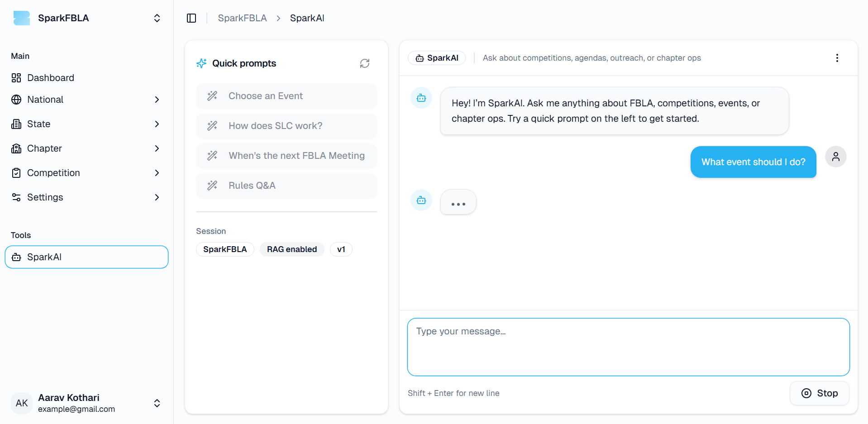The width and height of the screenshot is (868, 424).
Task: Expand the Competition section chevron
Action: [157, 173]
